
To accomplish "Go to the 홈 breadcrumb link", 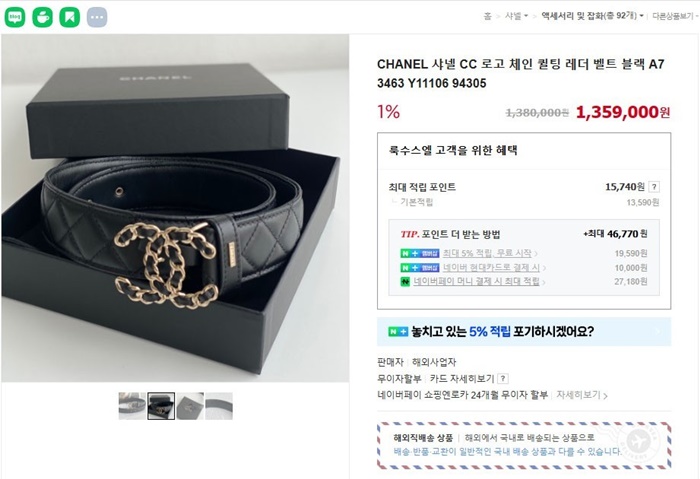I will click(x=487, y=16).
